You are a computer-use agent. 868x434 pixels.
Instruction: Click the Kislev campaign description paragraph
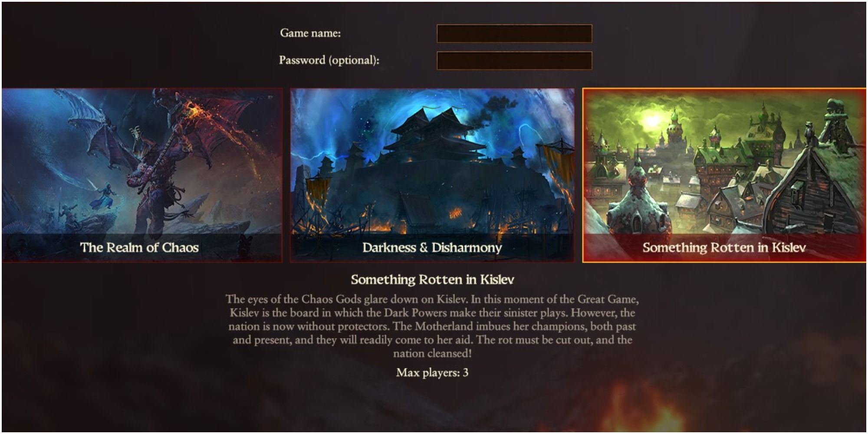(x=432, y=326)
